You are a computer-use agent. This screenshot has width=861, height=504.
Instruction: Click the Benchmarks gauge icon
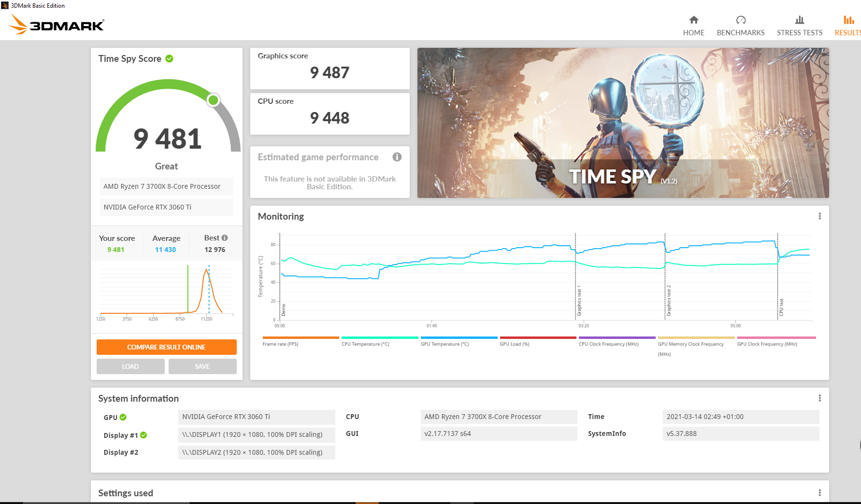741,20
